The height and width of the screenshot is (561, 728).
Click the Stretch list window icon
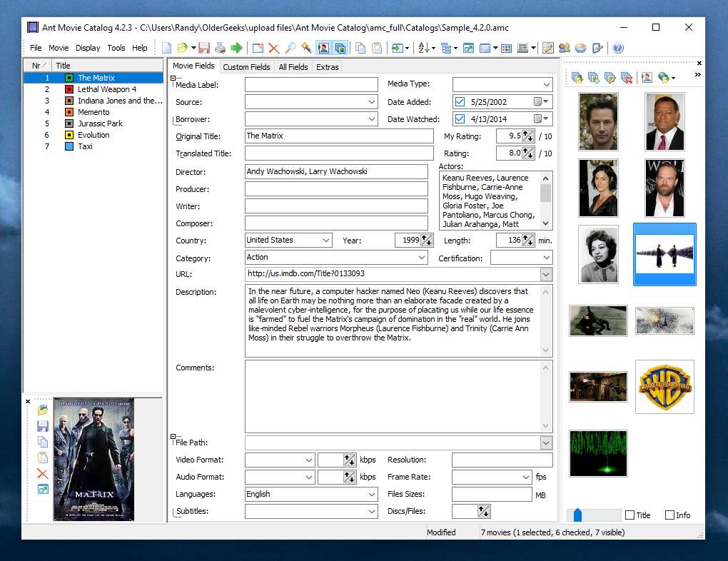468,48
